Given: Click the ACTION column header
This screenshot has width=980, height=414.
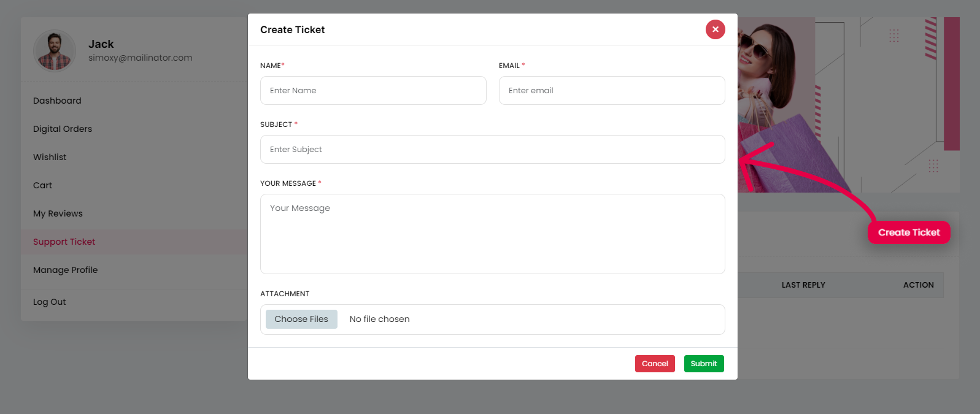Looking at the screenshot, I should click(x=918, y=285).
